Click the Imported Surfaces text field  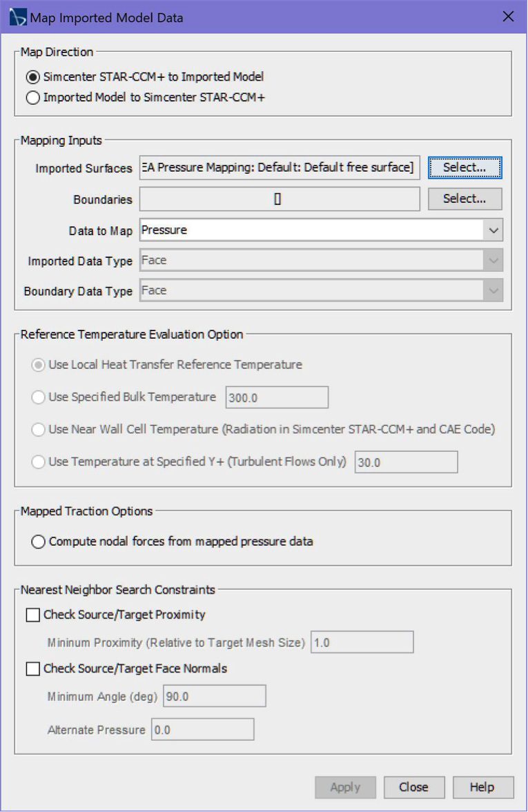click(280, 168)
